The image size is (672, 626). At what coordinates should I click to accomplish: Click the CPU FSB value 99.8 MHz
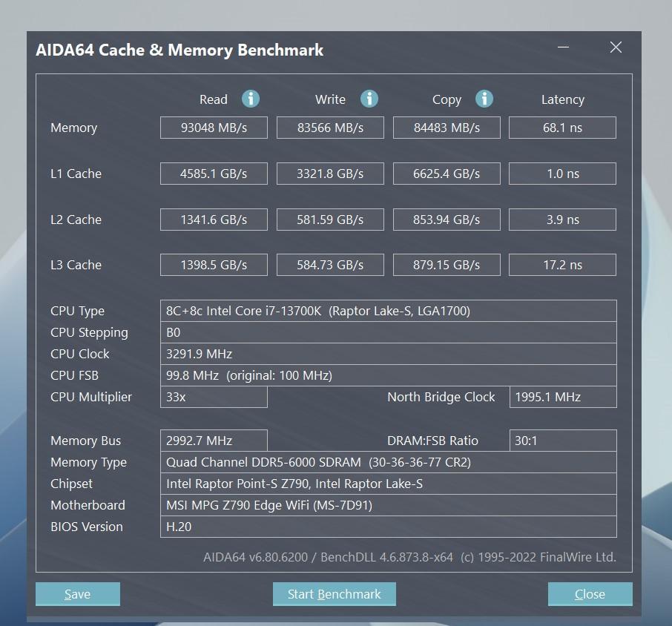pyautogui.click(x=389, y=375)
